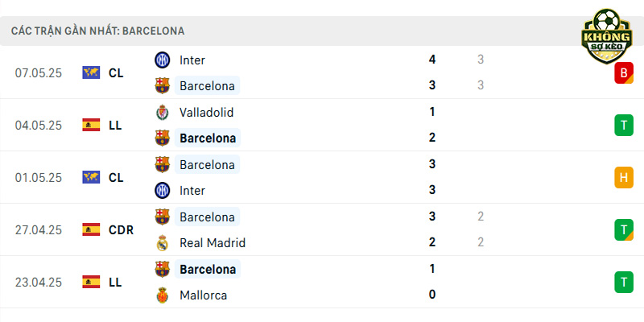Click the CDR competition label
The image size is (644, 322).
point(122,230)
